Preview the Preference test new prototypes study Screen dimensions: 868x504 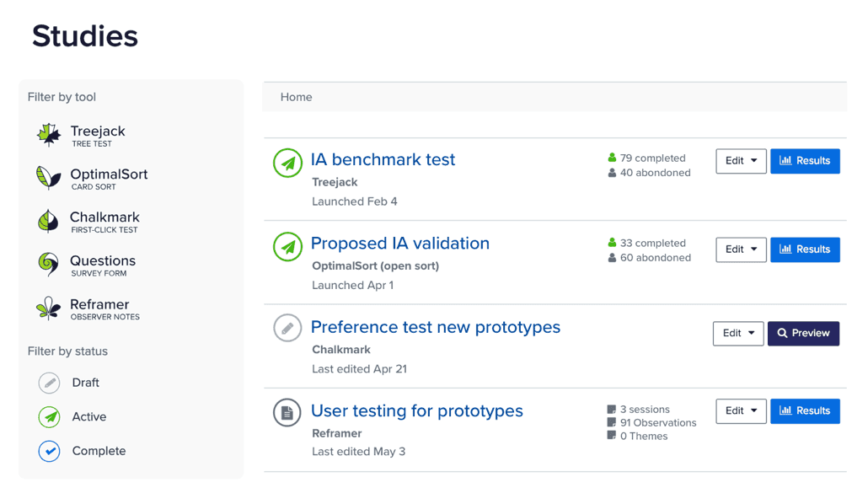coord(804,334)
